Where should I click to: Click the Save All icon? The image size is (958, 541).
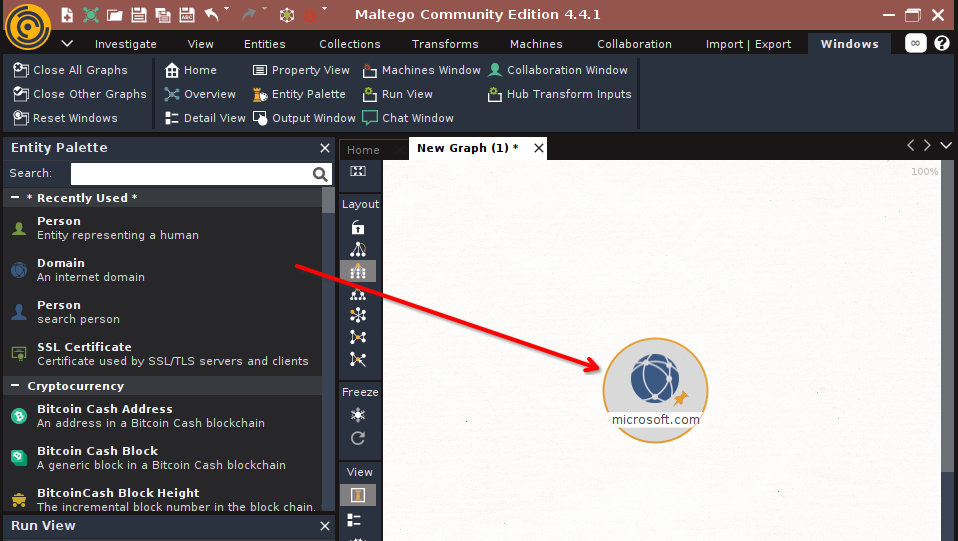[x=163, y=15]
